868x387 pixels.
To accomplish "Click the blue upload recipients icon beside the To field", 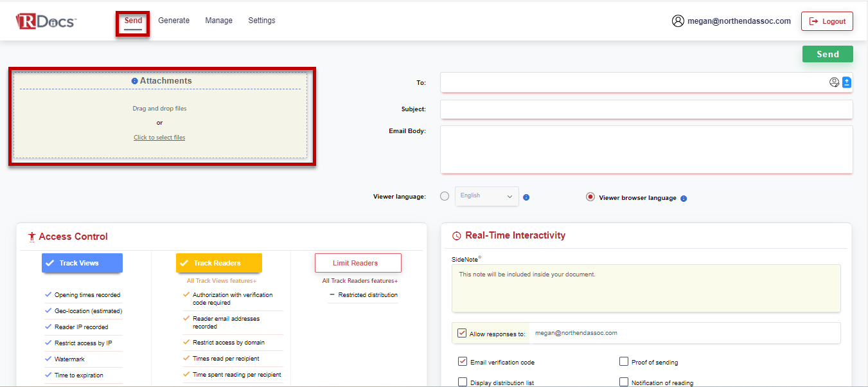I will [x=847, y=82].
